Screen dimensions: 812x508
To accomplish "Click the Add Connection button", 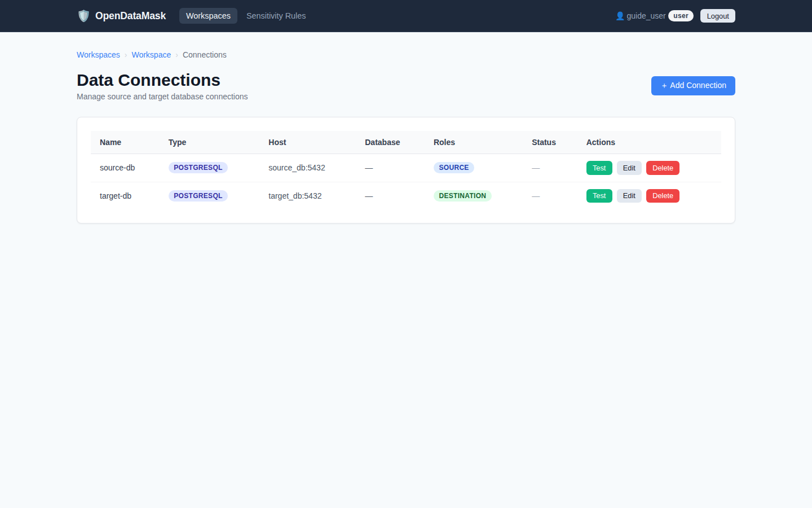I will pyautogui.click(x=693, y=86).
